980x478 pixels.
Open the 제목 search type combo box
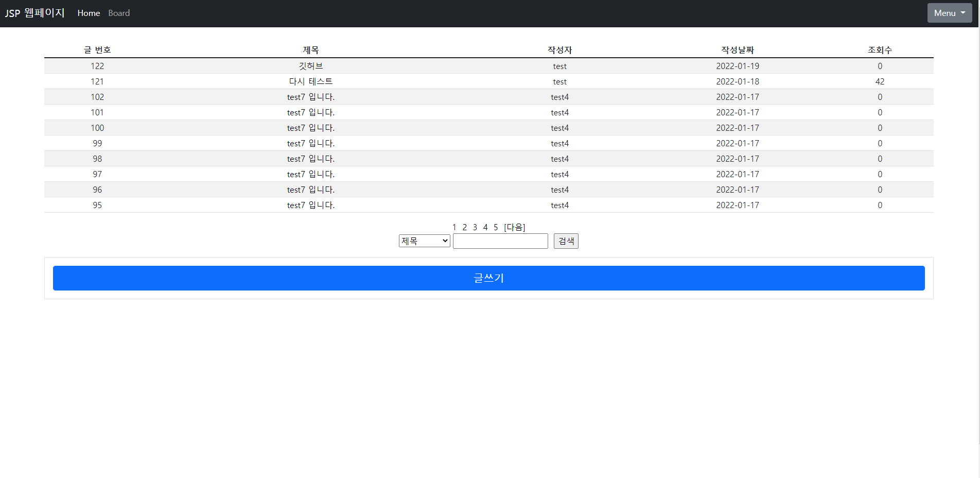click(424, 241)
